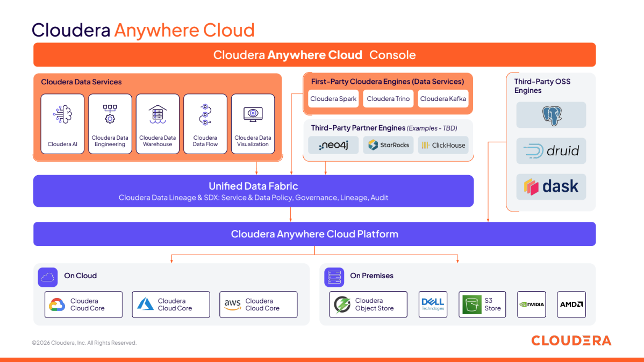Click the Cloudera Spark box

pyautogui.click(x=333, y=99)
